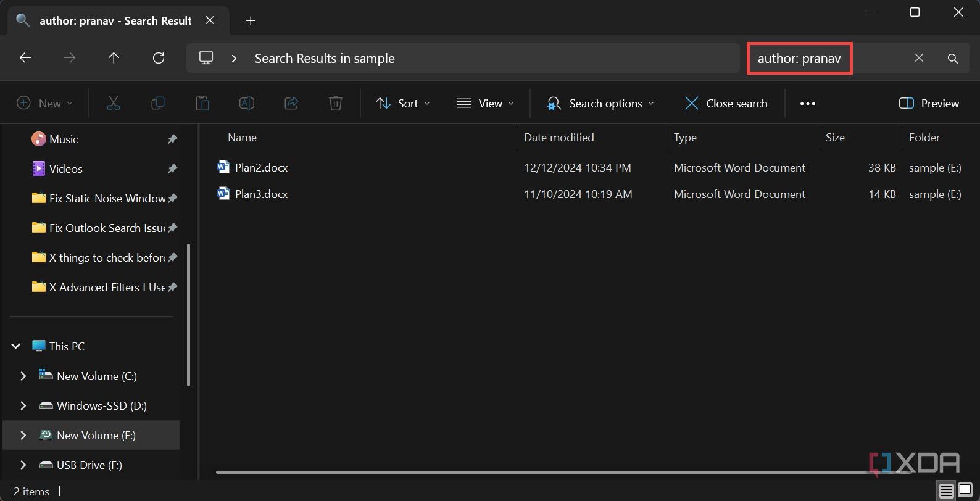The width and height of the screenshot is (980, 501).
Task: Click the 14 KB size cell
Action: tap(882, 194)
